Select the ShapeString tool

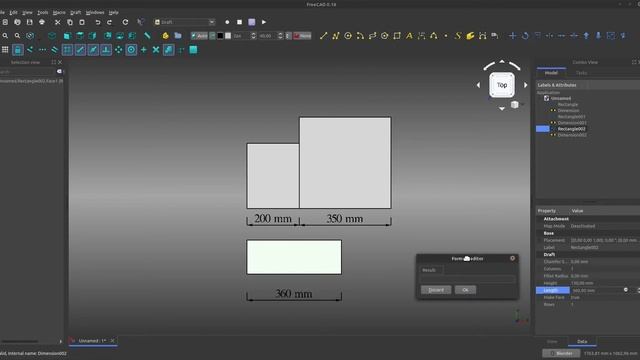click(458, 36)
